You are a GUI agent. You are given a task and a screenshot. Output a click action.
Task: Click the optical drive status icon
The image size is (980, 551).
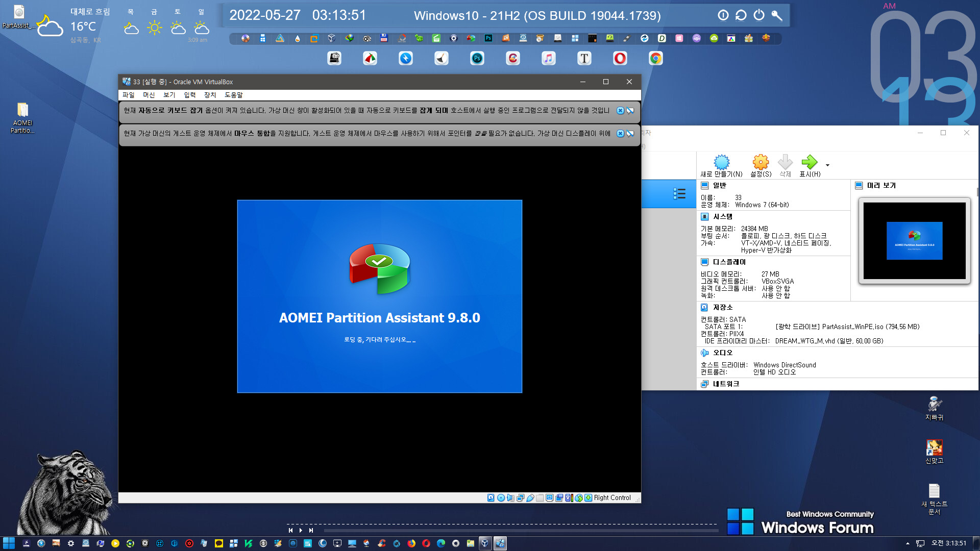pos(501,498)
